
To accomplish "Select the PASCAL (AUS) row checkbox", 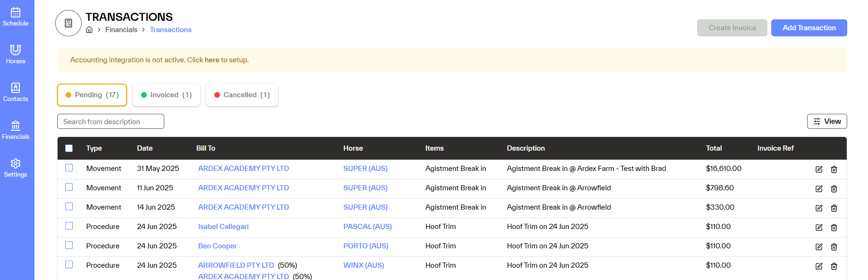I will [x=69, y=226].
